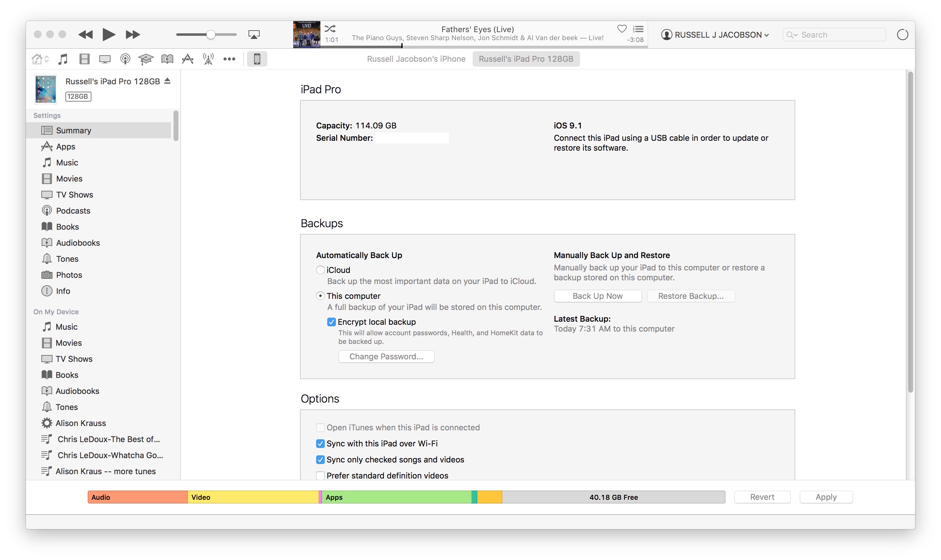Viewport: 941px width, 560px height.
Task: Open the Music library icon in toolbar
Action: pyautogui.click(x=63, y=59)
